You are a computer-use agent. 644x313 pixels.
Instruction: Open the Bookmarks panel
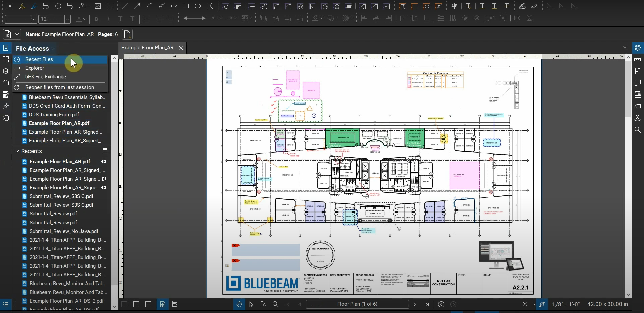638,71
